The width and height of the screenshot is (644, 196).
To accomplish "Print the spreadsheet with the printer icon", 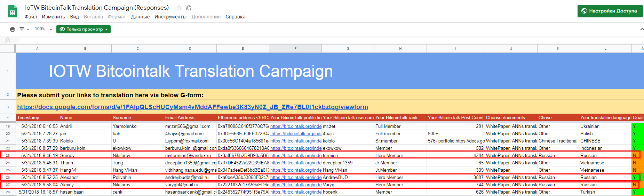I will pyautogui.click(x=13, y=29).
